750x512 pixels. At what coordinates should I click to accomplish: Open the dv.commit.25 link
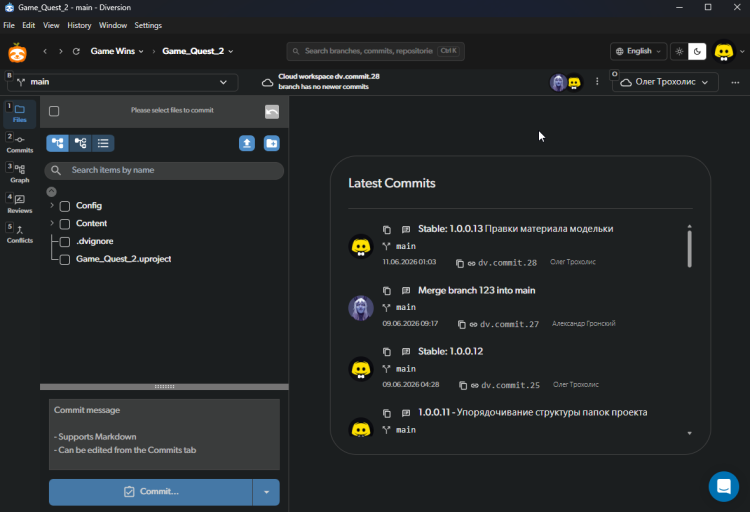point(505,385)
